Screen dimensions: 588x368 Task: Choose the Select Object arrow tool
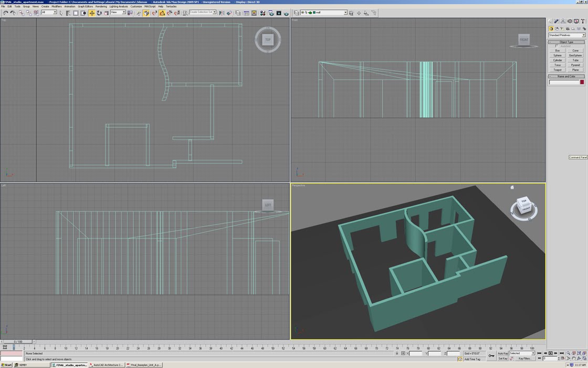coord(61,13)
